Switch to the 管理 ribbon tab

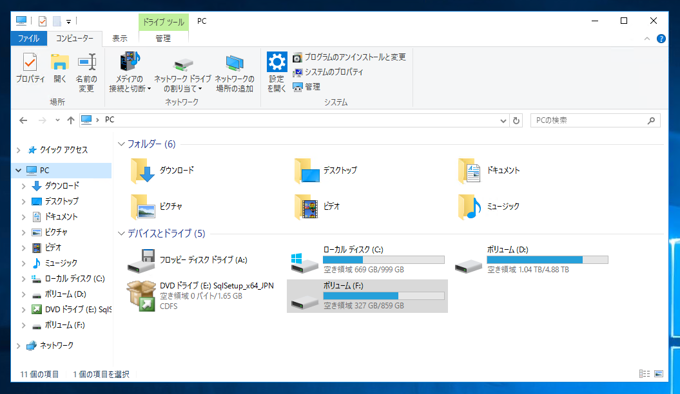(x=163, y=39)
